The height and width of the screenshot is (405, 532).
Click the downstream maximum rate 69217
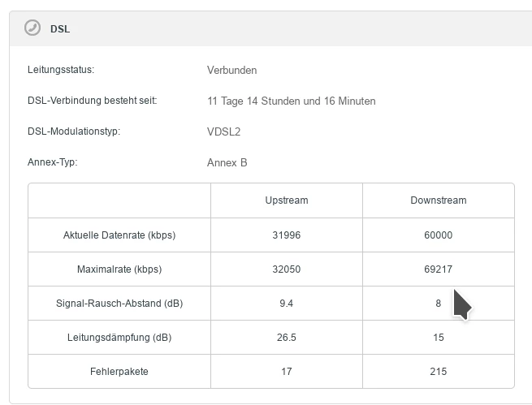[438, 269]
